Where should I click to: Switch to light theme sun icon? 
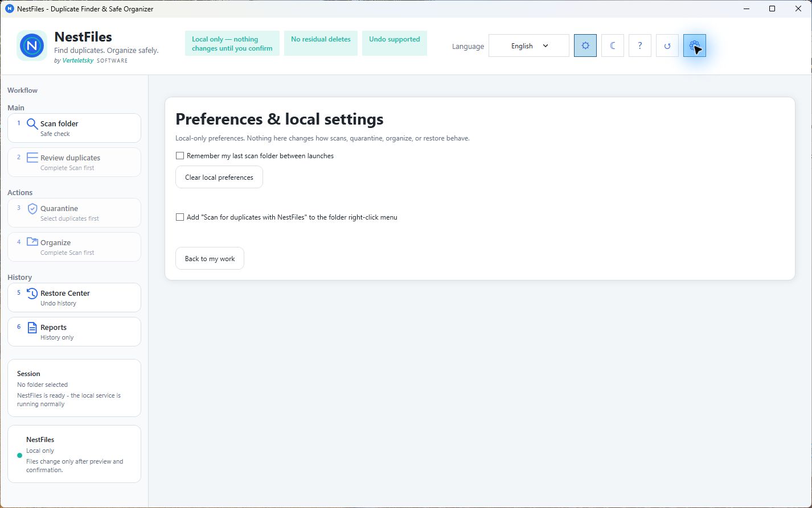585,46
